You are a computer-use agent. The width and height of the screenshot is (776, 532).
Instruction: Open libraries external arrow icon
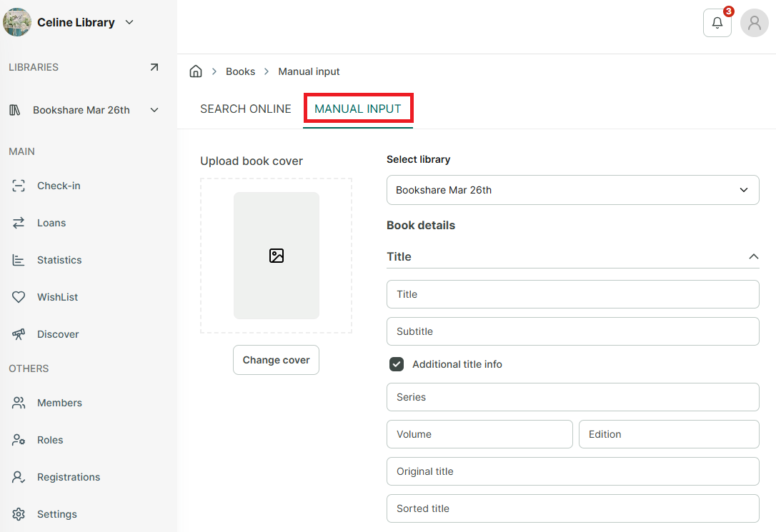coord(154,67)
